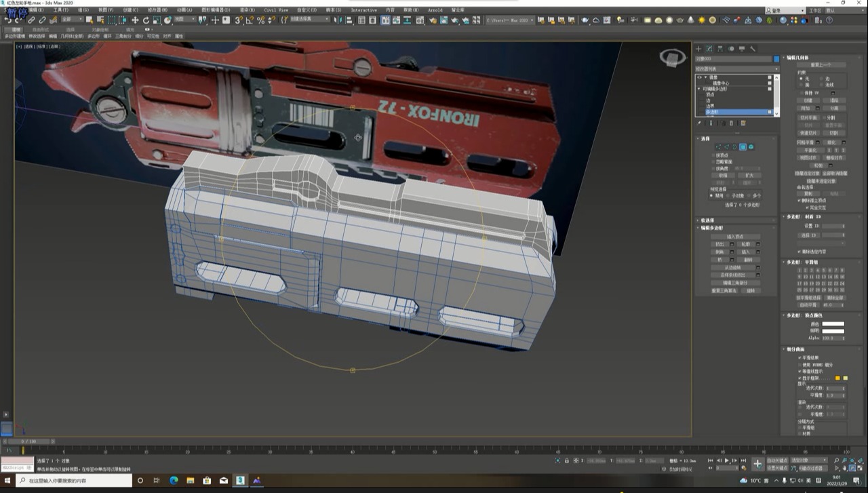The height and width of the screenshot is (493, 868).
Task: Click the 重复上一个 button
Action: tap(821, 65)
